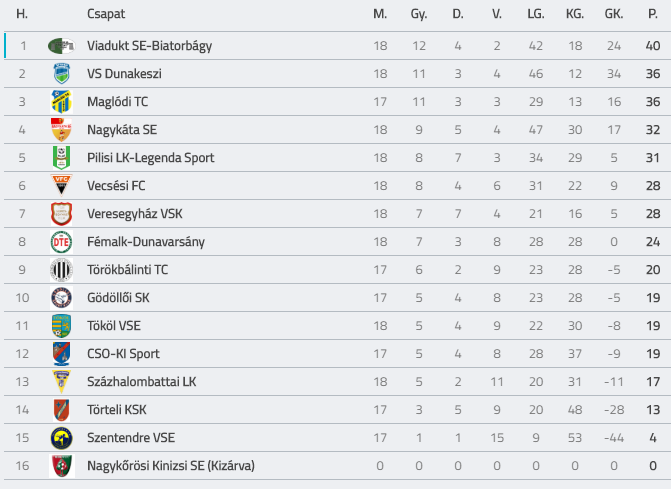Image resolution: width=671 pixels, height=489 pixels.
Task: Click the Gödöllői SK round emblem
Action: tap(61, 298)
